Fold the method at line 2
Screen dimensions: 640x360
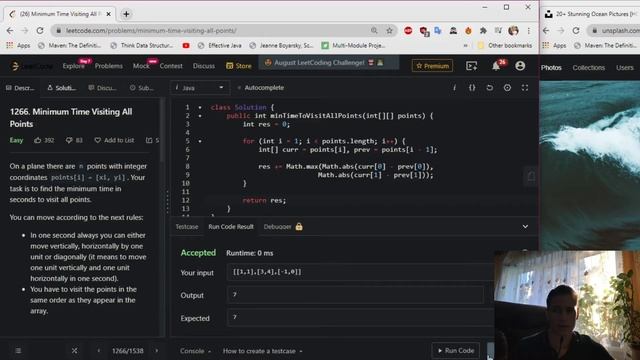[200, 116]
